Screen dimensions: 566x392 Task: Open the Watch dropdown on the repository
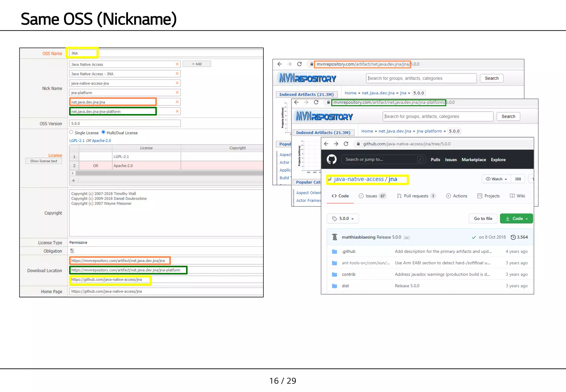[496, 179]
